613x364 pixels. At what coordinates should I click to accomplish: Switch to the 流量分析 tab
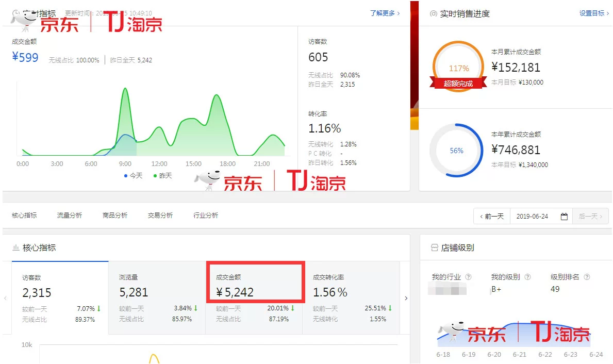coord(69,216)
